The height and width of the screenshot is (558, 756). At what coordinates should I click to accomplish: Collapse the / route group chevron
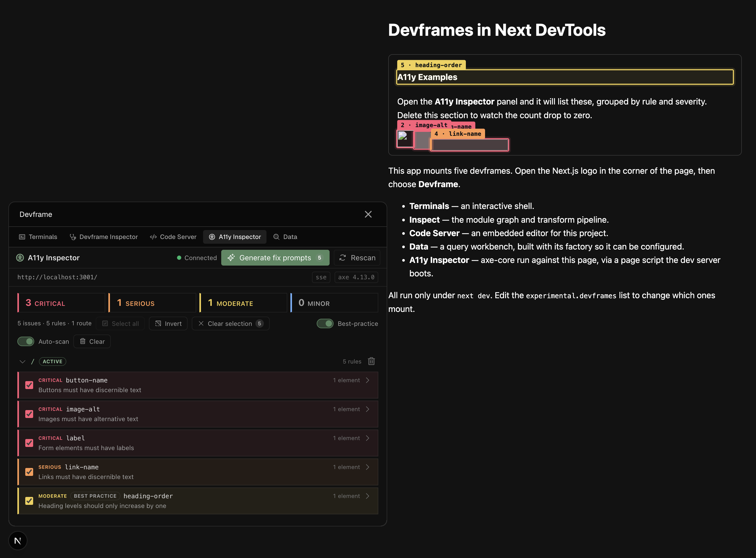pos(23,361)
